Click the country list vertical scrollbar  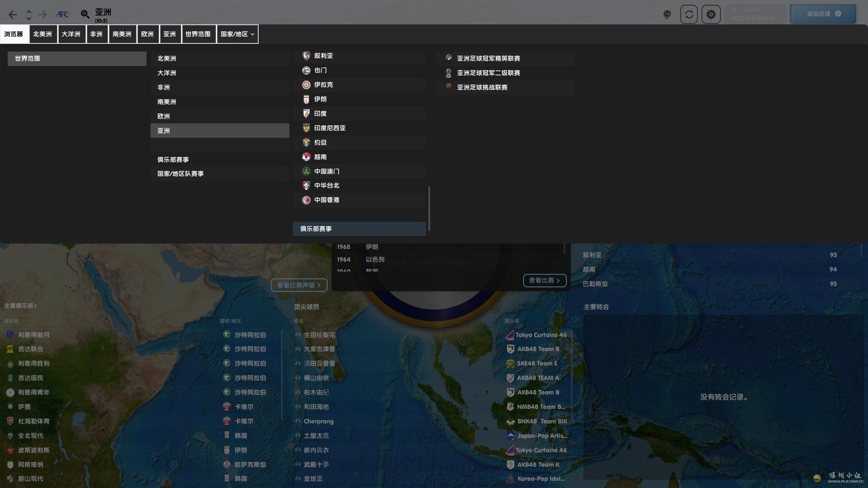click(x=429, y=208)
